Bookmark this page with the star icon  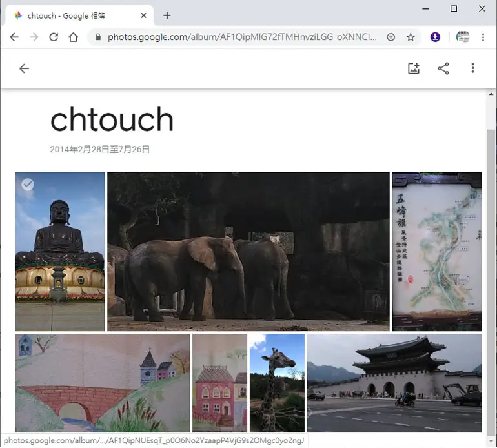(x=411, y=37)
